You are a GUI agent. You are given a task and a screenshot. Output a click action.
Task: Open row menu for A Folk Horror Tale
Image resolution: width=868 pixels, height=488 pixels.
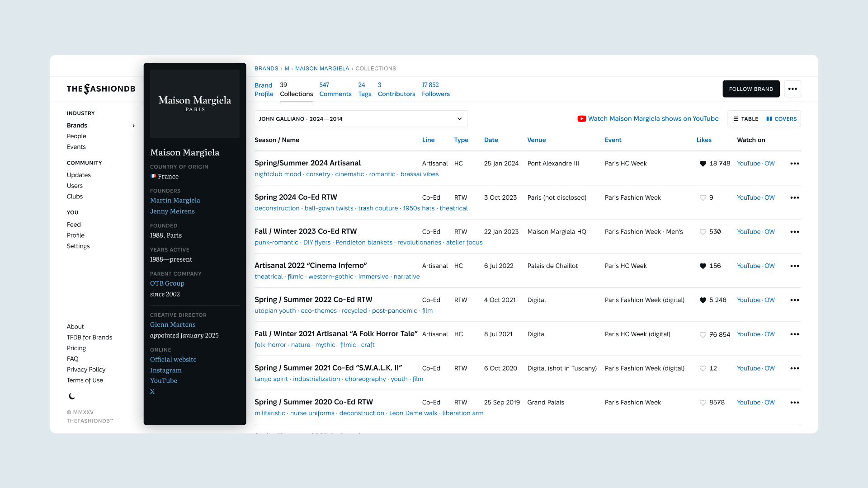click(795, 334)
